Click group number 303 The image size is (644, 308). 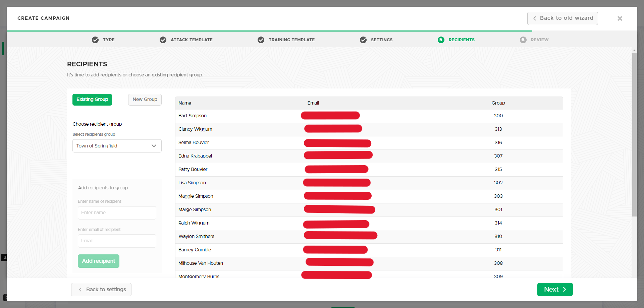point(498,196)
